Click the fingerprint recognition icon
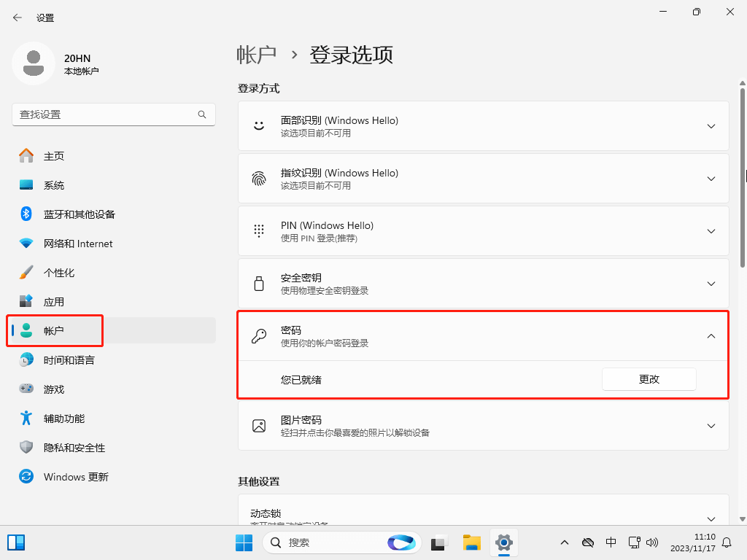This screenshot has height=560, width=747. pyautogui.click(x=259, y=179)
